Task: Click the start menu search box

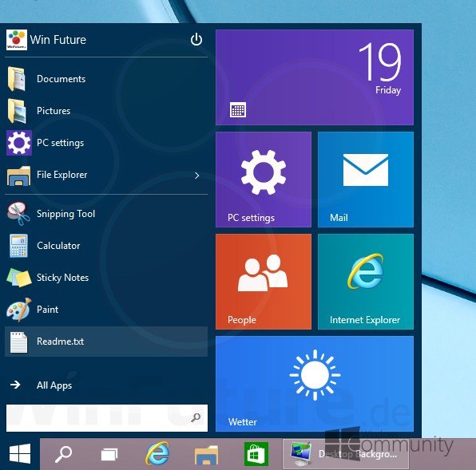Action: coord(107,418)
